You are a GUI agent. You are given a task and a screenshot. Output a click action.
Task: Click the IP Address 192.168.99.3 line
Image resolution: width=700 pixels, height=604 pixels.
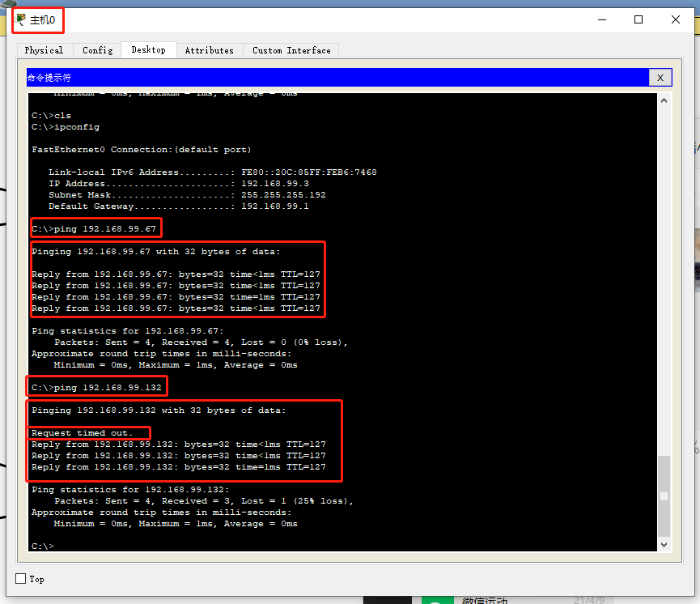179,184
